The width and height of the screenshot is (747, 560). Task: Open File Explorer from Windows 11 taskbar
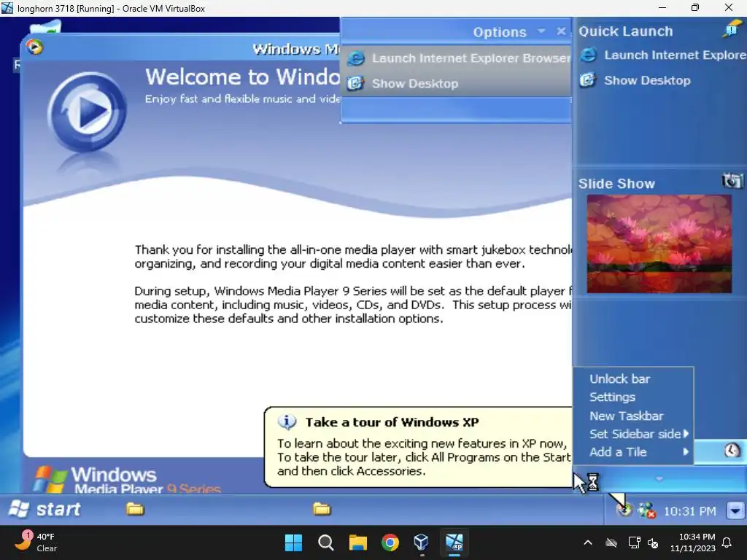click(x=357, y=542)
